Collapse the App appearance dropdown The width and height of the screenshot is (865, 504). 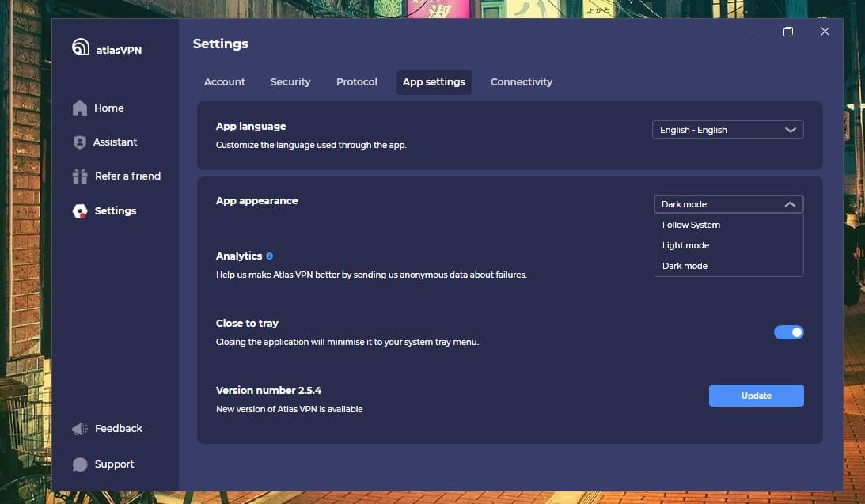(x=728, y=204)
